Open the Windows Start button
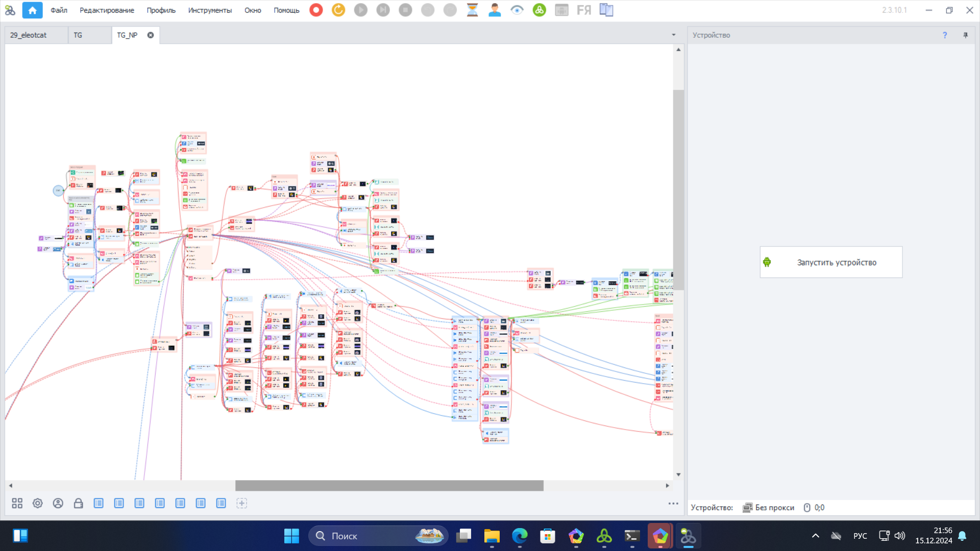The height and width of the screenshot is (551, 980). pyautogui.click(x=291, y=536)
